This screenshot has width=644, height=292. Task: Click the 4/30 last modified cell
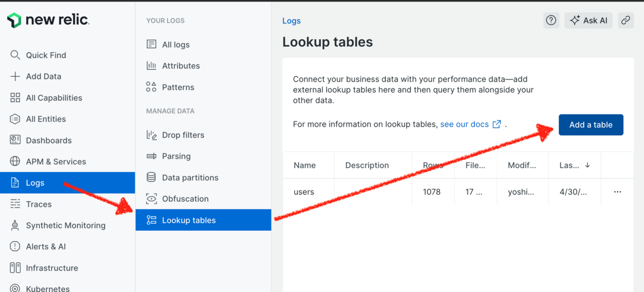pyautogui.click(x=572, y=192)
